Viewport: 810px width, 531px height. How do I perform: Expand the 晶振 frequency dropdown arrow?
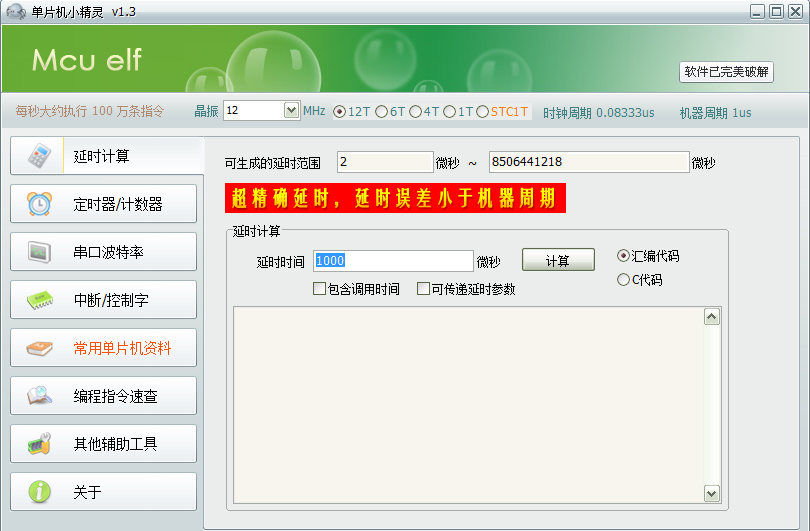coord(291,110)
